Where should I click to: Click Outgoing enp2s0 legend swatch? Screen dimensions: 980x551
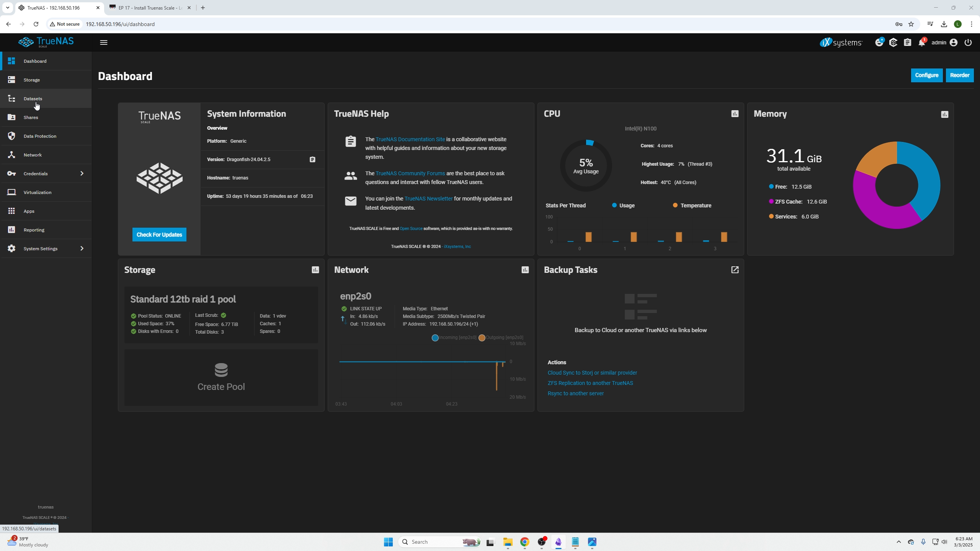(x=482, y=338)
